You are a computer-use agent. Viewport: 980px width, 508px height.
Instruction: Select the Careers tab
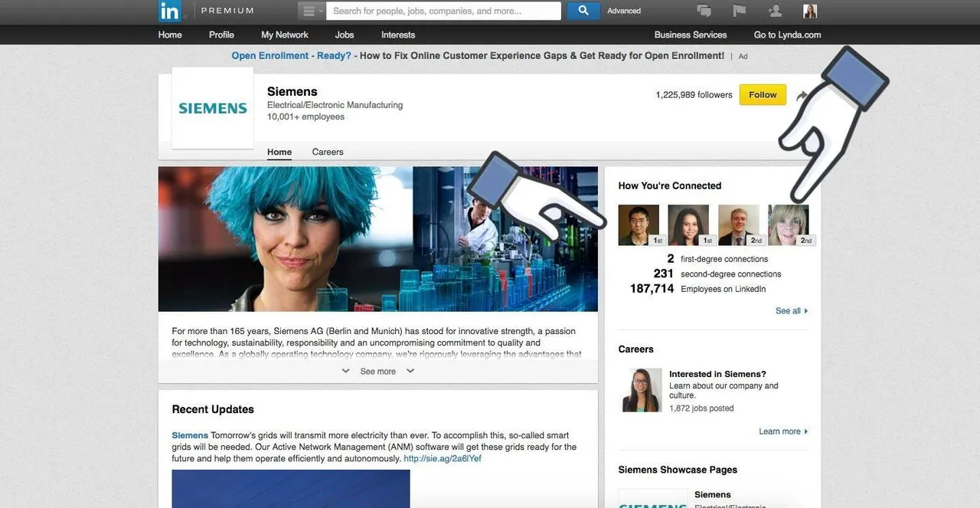(328, 152)
